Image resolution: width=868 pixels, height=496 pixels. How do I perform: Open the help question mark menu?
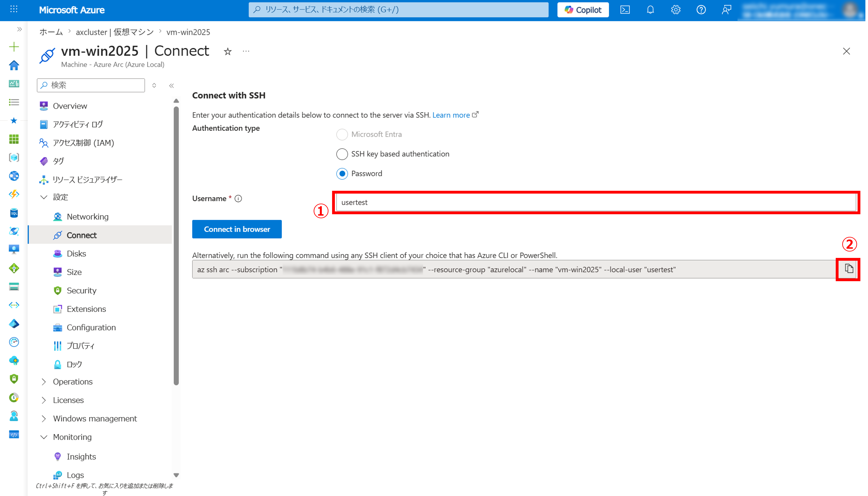tap(701, 10)
